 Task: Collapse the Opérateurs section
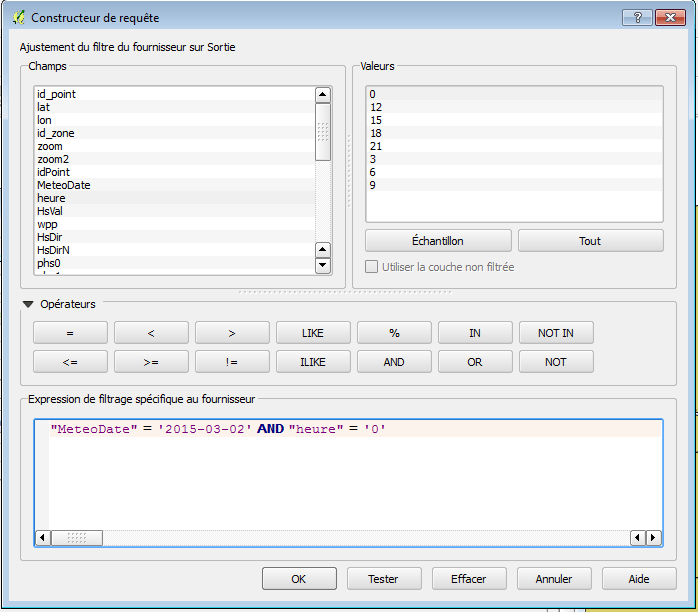(28, 304)
